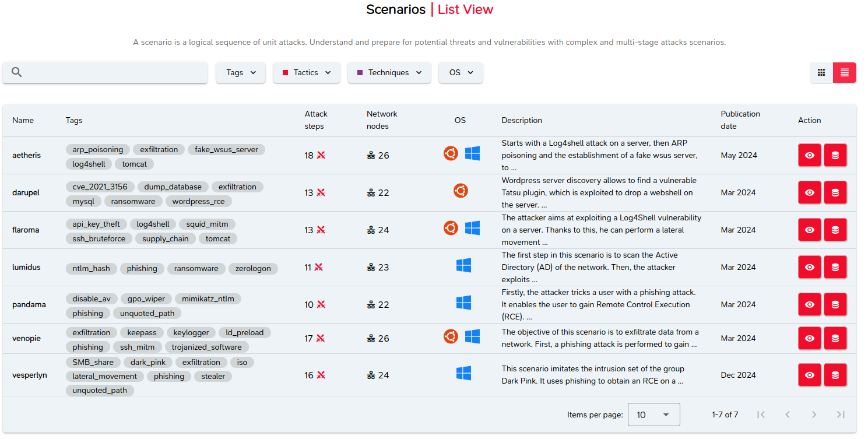Screen dimensions: 868x439
Task: Open aetheris dataset database icon
Action: coord(835,155)
